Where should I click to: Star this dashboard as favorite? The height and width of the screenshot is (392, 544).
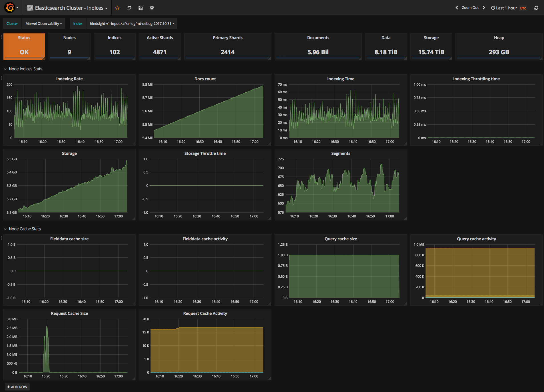(117, 8)
